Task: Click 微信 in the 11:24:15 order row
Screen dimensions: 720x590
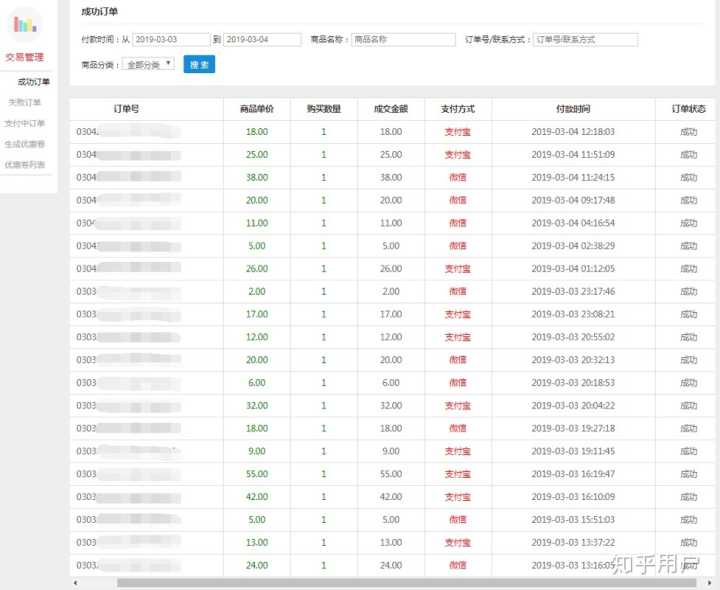Action: point(458,177)
